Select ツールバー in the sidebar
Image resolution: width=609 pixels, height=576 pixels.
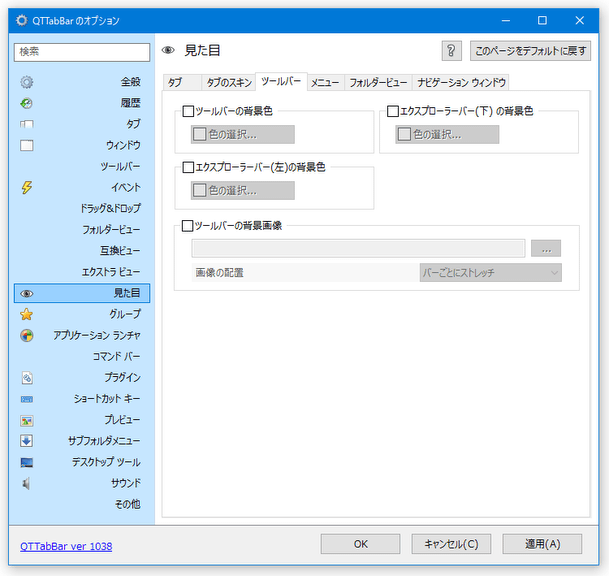[x=82, y=166]
